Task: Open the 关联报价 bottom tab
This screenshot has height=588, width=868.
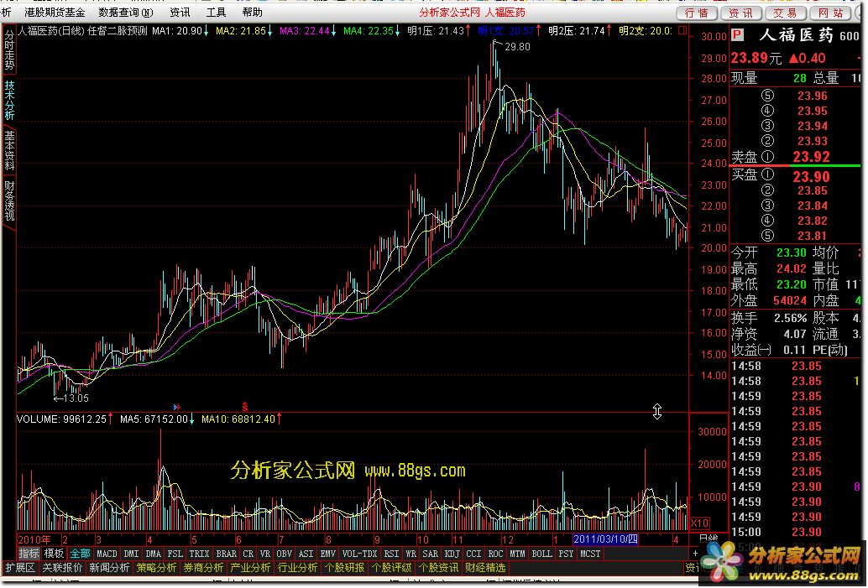Action: click(63, 568)
